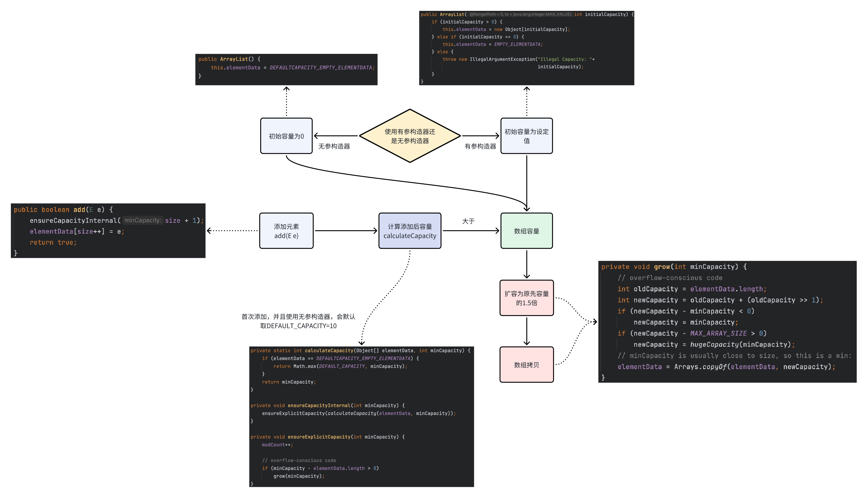This screenshot has height=498, width=868.
Task: Select the add(E e) code snippet image
Action: tap(108, 231)
